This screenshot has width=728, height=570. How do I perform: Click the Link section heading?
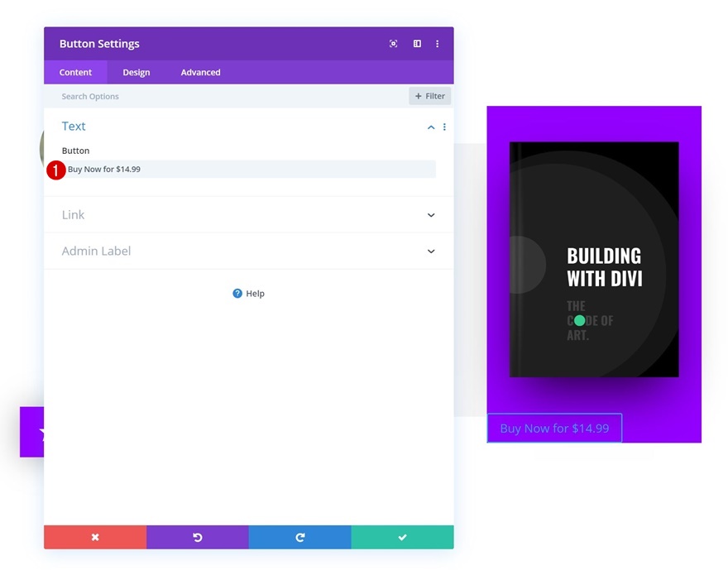[x=74, y=215]
